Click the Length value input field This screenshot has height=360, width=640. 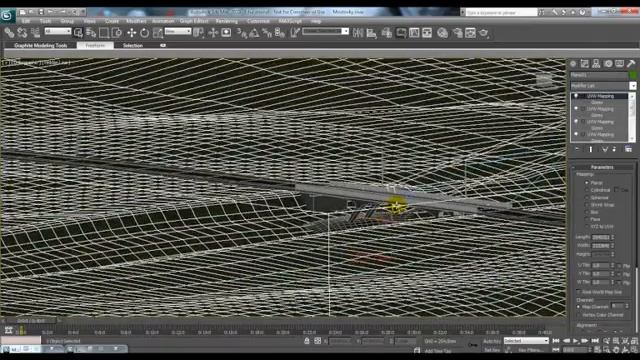(600, 237)
